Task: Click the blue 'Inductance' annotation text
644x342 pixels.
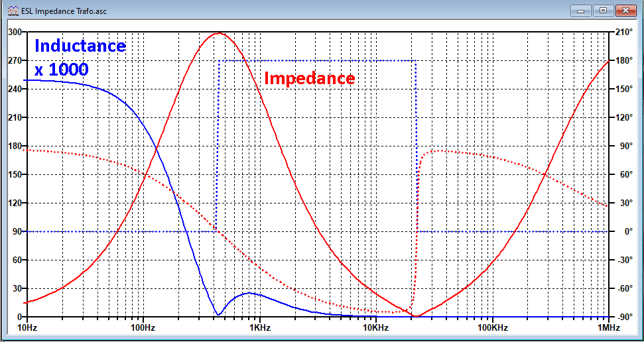Action: pyautogui.click(x=80, y=45)
